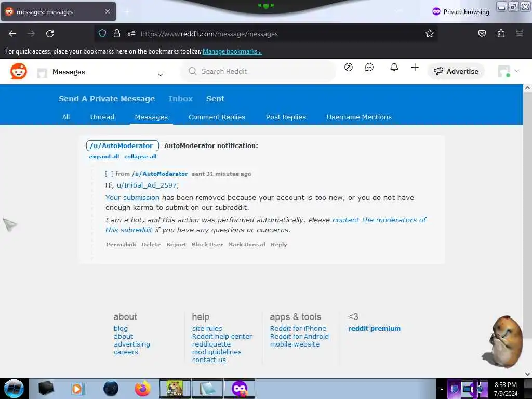
Task: Open the Popular arrow icon in header
Action: click(348, 67)
